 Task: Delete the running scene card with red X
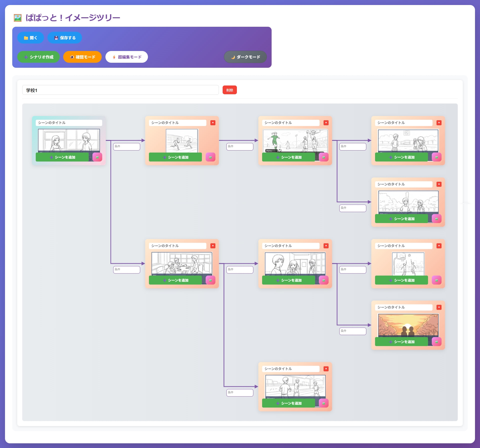[213, 123]
